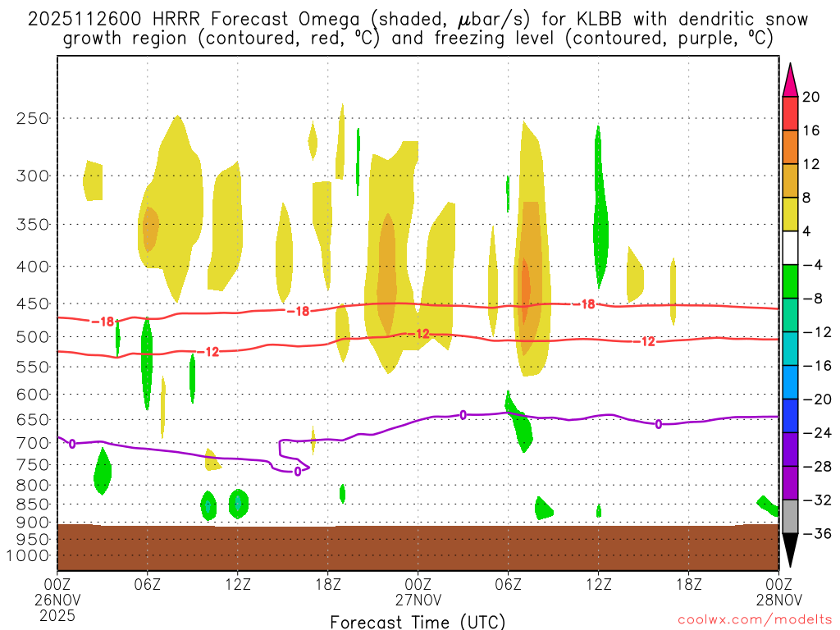Viewport: 840px width, 630px height.
Task: Click the green -4 to -8 colorbar segment
Action: 790,282
